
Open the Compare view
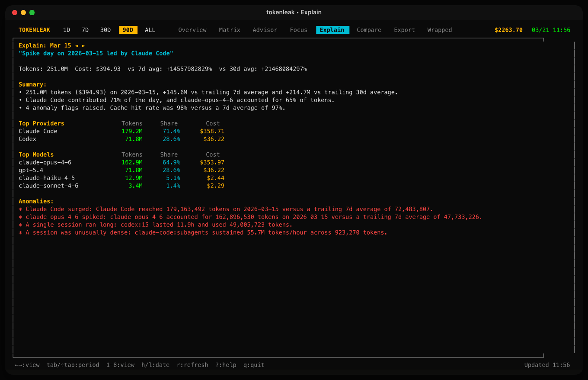369,30
